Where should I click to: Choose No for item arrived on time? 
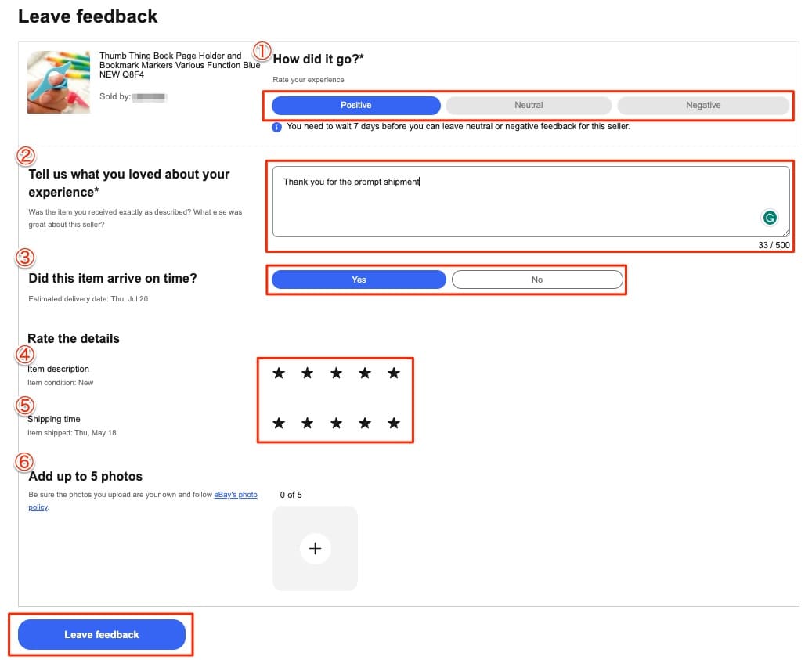tap(537, 280)
